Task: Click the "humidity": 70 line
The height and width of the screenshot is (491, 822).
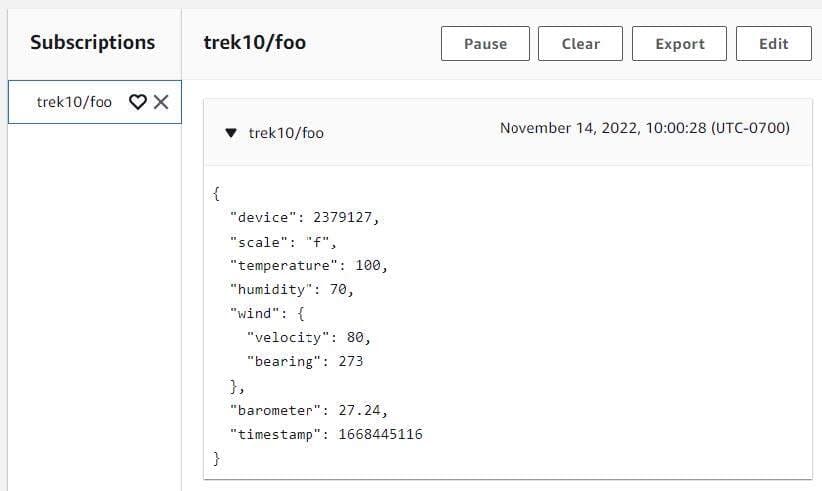Action: (x=292, y=289)
